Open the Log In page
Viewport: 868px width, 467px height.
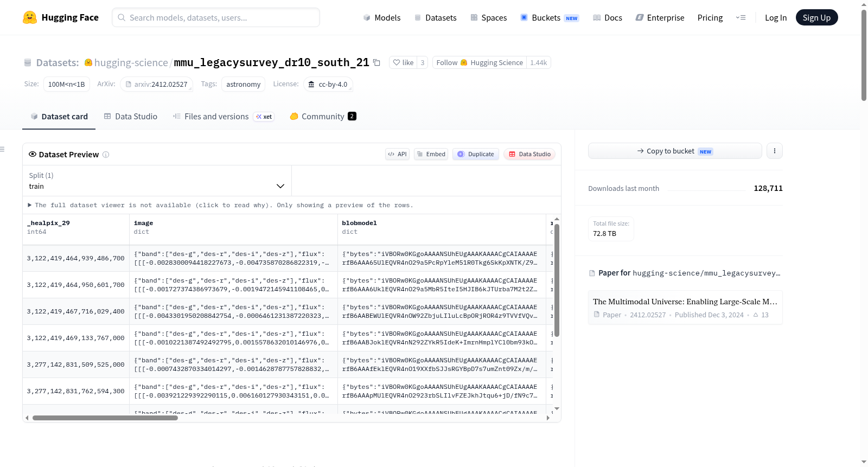(x=776, y=17)
